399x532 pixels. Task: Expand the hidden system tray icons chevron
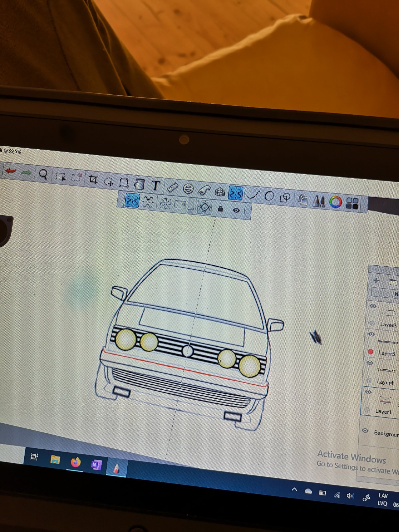tap(295, 489)
